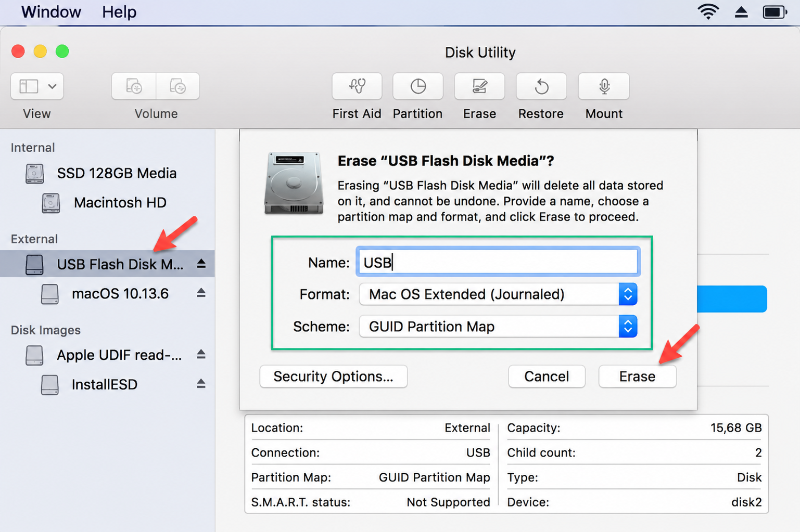Select macOS 10.13.6 volume in sidebar

[107, 293]
